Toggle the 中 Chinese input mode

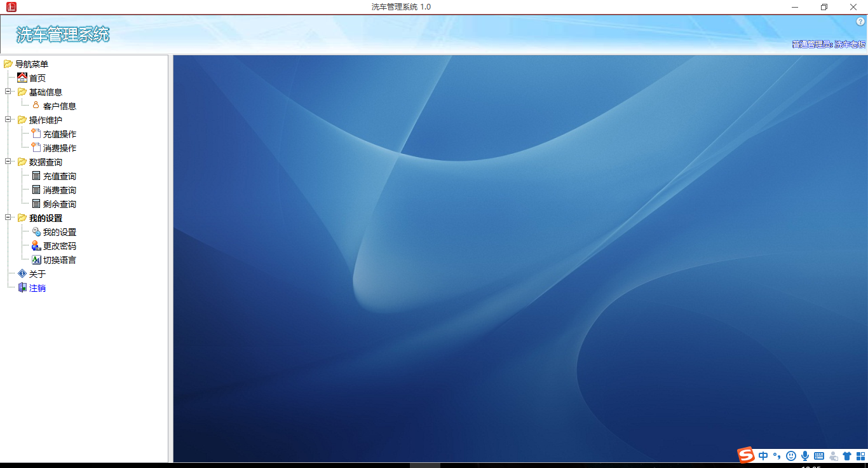[763, 456]
